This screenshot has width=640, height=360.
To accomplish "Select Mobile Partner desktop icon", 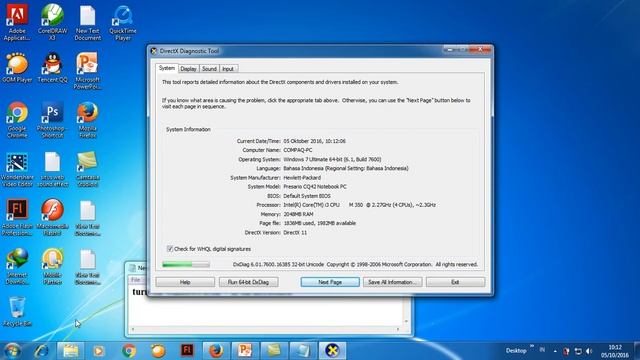I will 52,267.
